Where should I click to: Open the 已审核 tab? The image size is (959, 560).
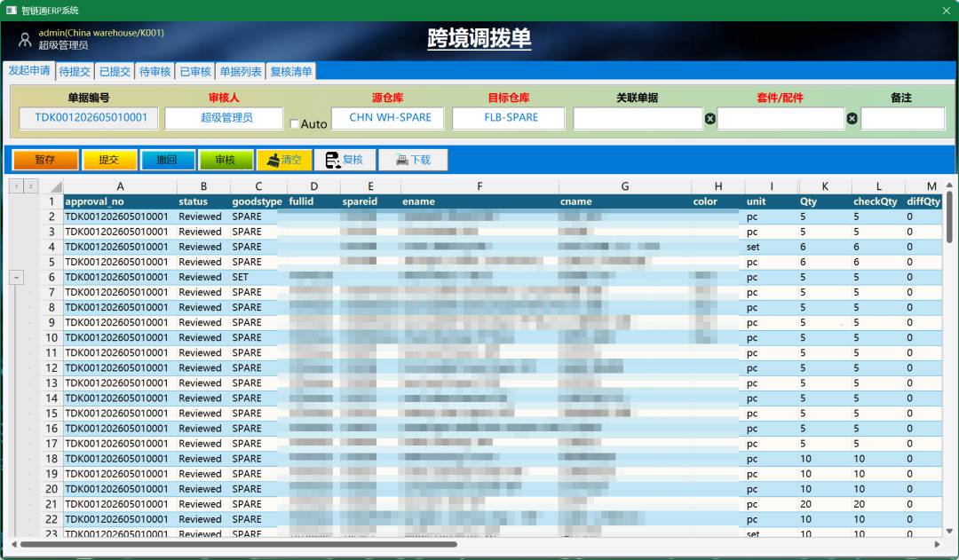195,72
